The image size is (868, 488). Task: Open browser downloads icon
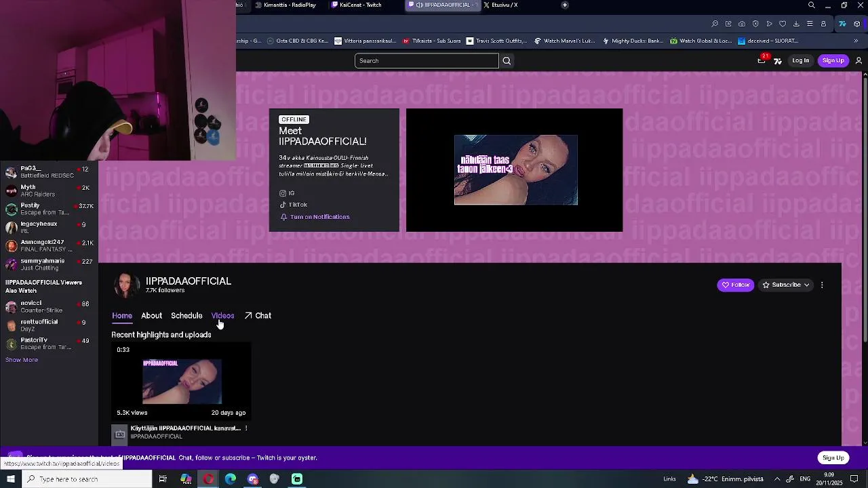pos(796,24)
